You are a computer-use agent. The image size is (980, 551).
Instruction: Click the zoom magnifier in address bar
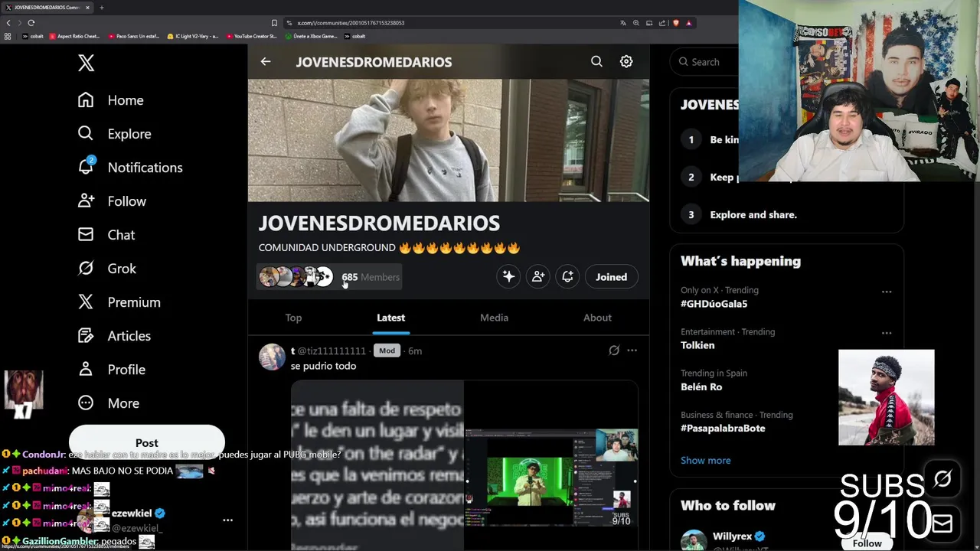coord(635,23)
